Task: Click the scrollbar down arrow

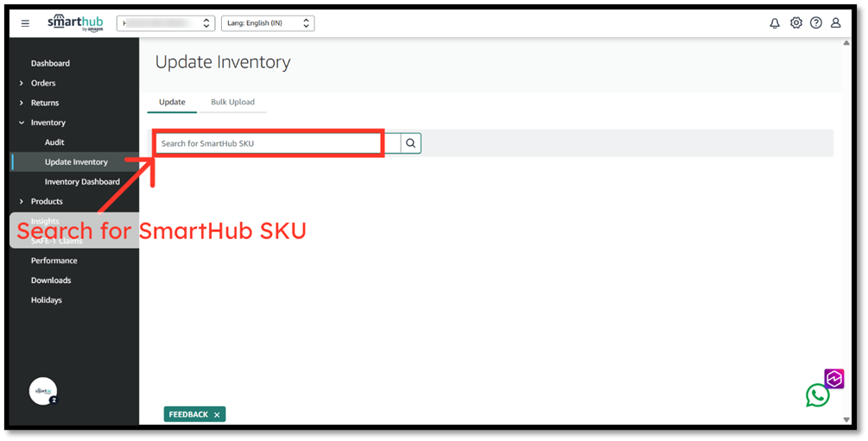Action: 846,420
